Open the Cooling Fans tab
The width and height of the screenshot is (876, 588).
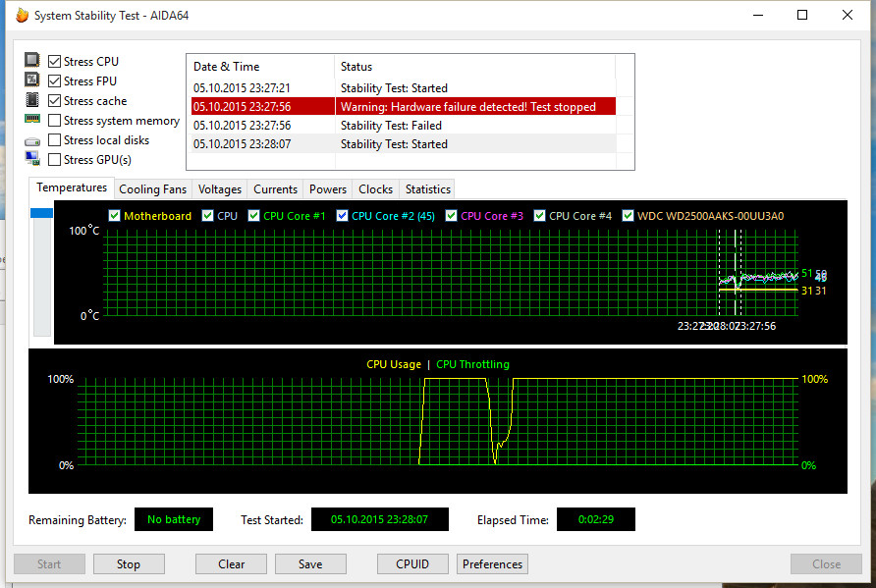(152, 189)
